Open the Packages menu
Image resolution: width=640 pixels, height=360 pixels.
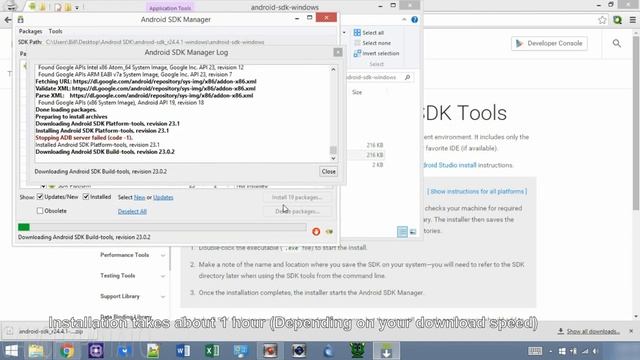tap(30, 31)
